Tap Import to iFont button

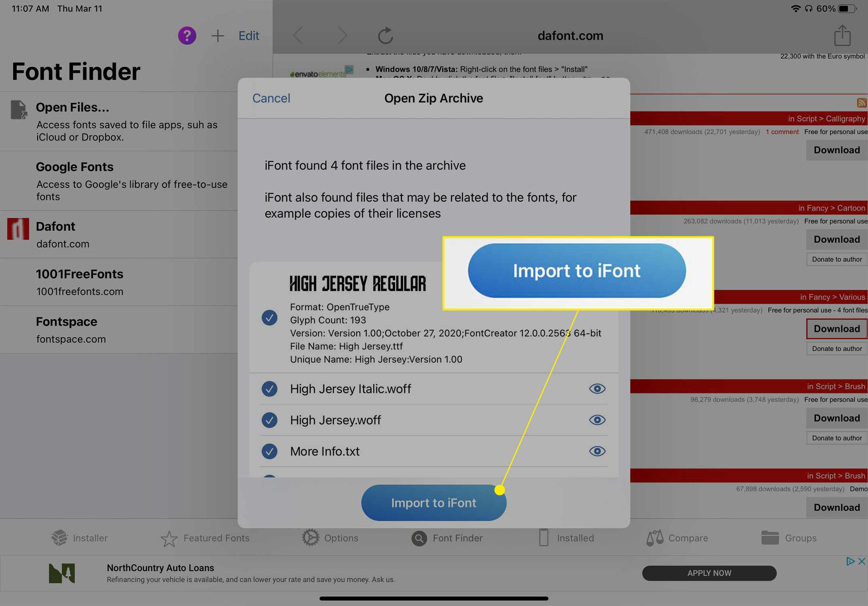pyautogui.click(x=433, y=503)
